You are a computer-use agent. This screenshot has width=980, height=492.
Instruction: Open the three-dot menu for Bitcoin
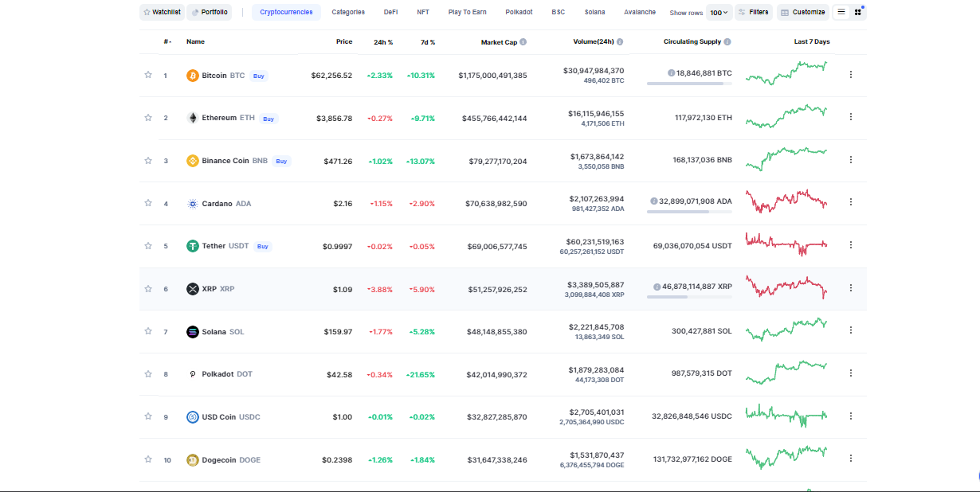click(851, 75)
